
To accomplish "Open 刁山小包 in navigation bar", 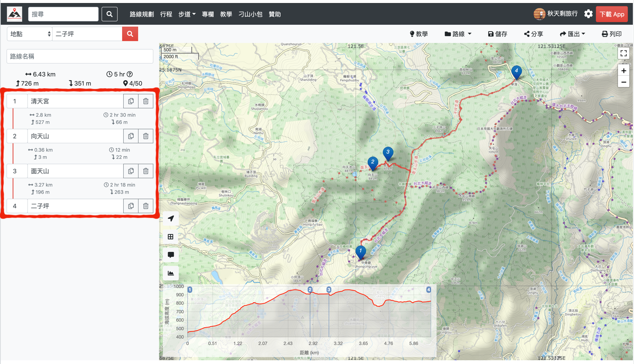I will point(251,14).
